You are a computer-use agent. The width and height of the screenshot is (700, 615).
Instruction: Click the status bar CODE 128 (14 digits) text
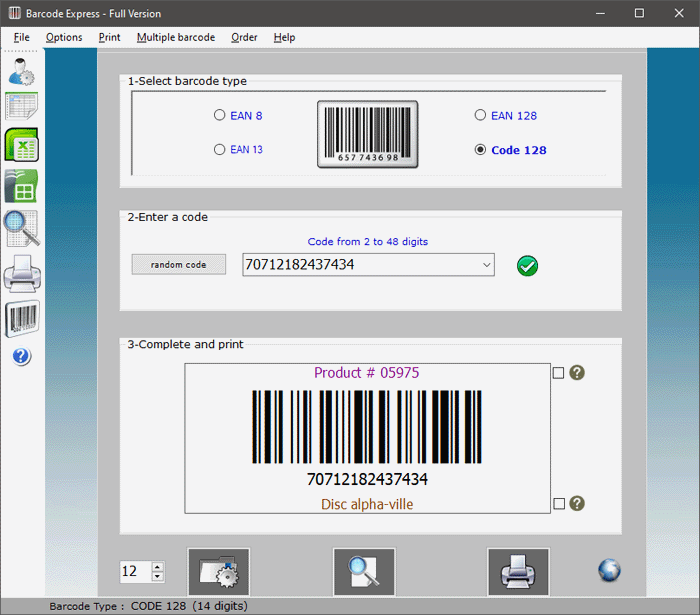click(189, 606)
